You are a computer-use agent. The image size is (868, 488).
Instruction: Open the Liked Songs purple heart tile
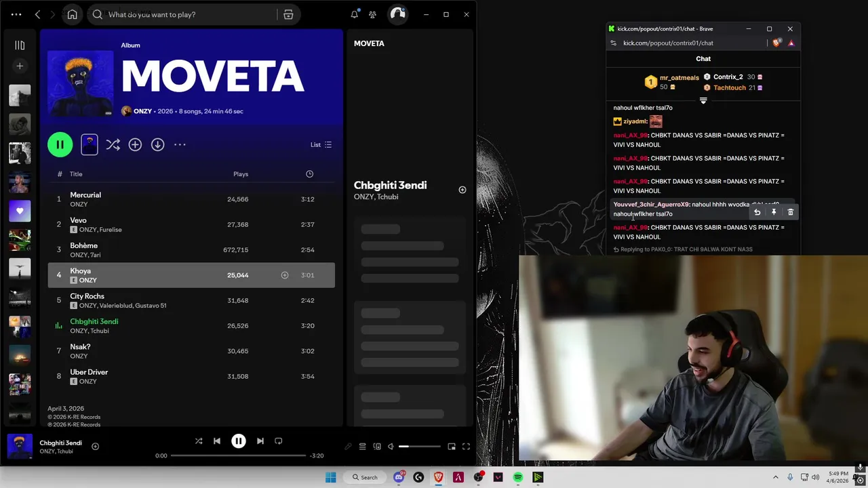click(x=20, y=211)
